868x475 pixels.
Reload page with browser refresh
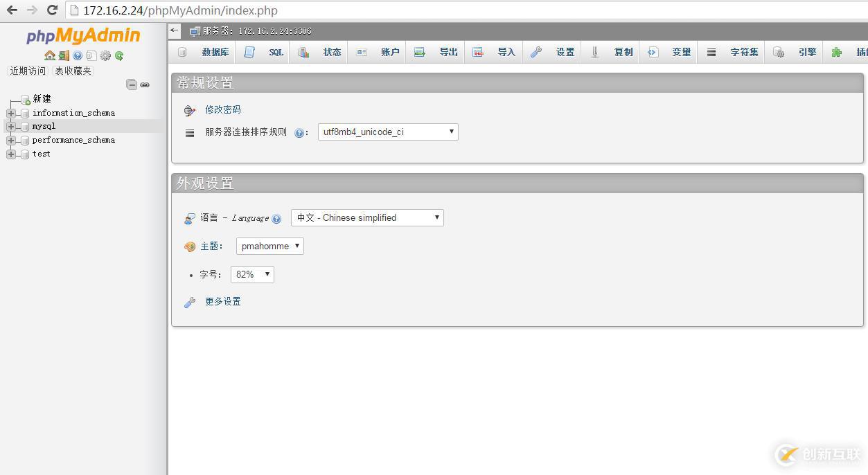(x=52, y=10)
